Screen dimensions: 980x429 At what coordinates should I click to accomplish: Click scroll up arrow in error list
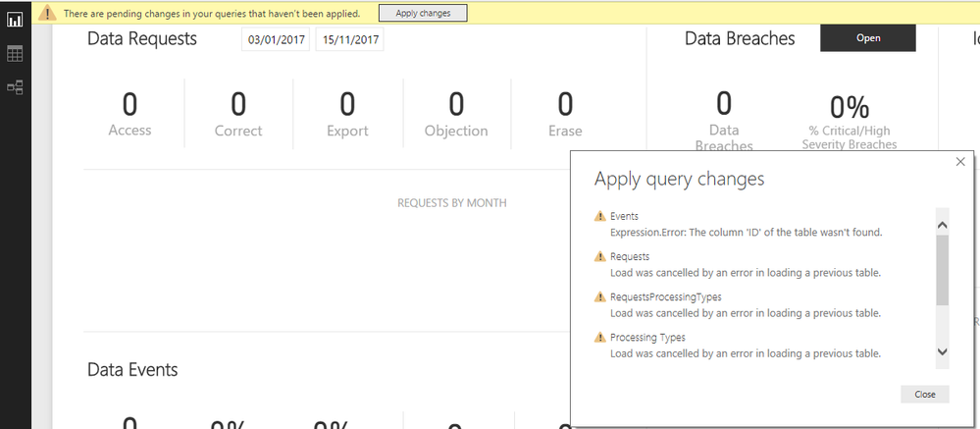click(x=943, y=225)
